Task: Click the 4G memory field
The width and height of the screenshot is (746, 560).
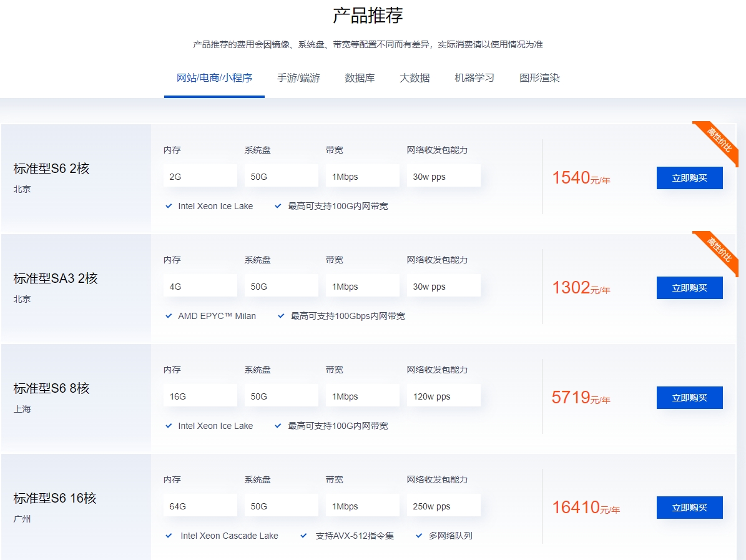Action: click(200, 286)
